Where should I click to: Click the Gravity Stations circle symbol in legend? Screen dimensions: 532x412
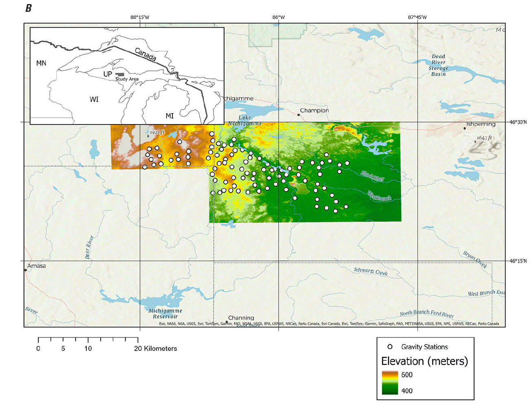coord(390,347)
